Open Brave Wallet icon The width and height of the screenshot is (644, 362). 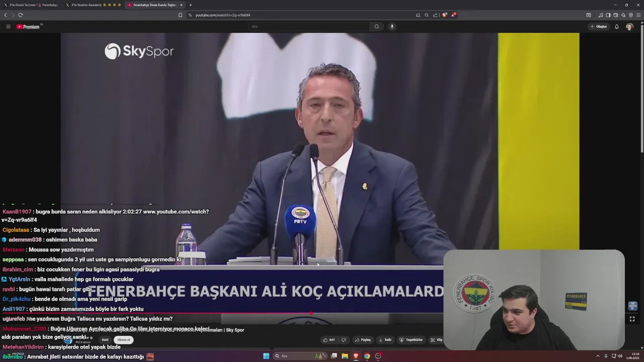pos(616,15)
